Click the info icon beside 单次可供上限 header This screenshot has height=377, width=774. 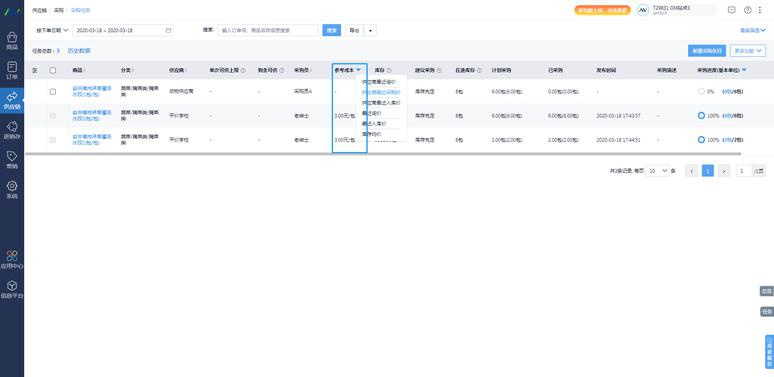click(x=243, y=71)
